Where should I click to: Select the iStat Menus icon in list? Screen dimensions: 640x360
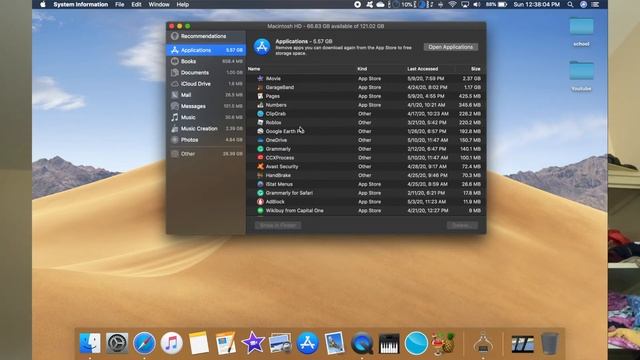(260, 184)
